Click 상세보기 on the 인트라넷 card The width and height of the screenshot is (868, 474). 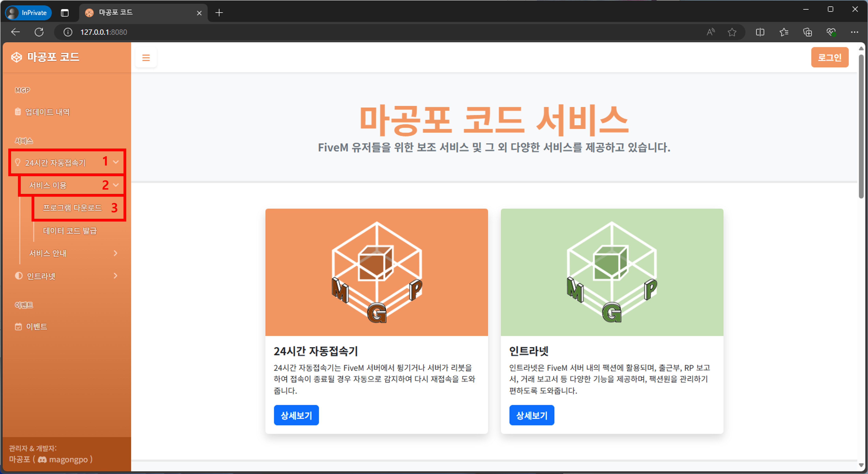[532, 415]
